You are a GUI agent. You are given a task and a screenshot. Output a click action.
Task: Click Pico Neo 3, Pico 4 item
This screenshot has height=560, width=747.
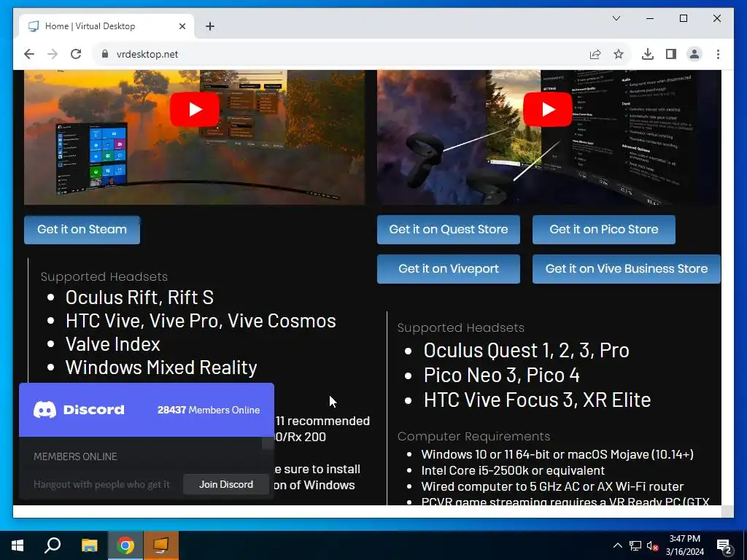502,376
